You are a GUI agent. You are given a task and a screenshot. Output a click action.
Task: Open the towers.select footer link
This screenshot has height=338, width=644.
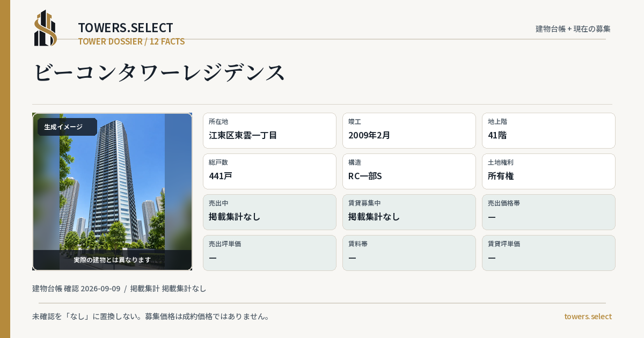pos(588,317)
